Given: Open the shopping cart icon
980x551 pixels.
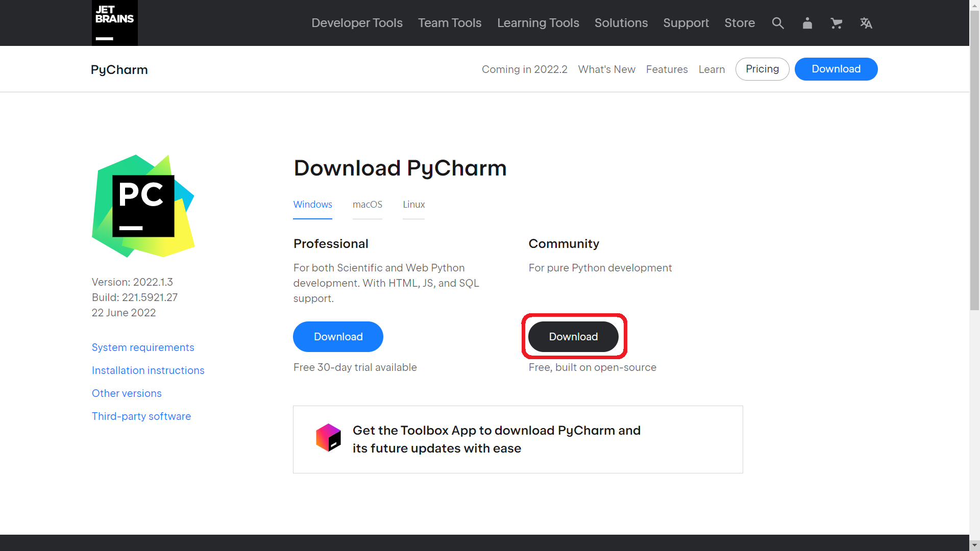Looking at the screenshot, I should coord(836,23).
